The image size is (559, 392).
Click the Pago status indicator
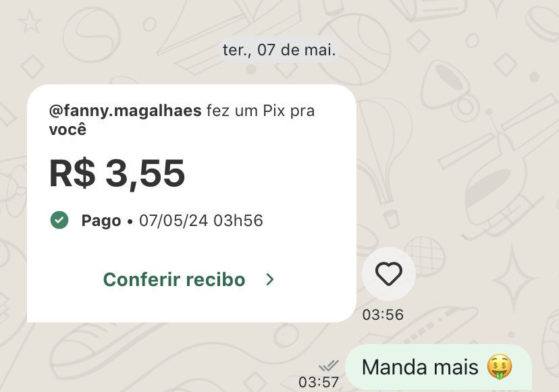pyautogui.click(x=101, y=221)
